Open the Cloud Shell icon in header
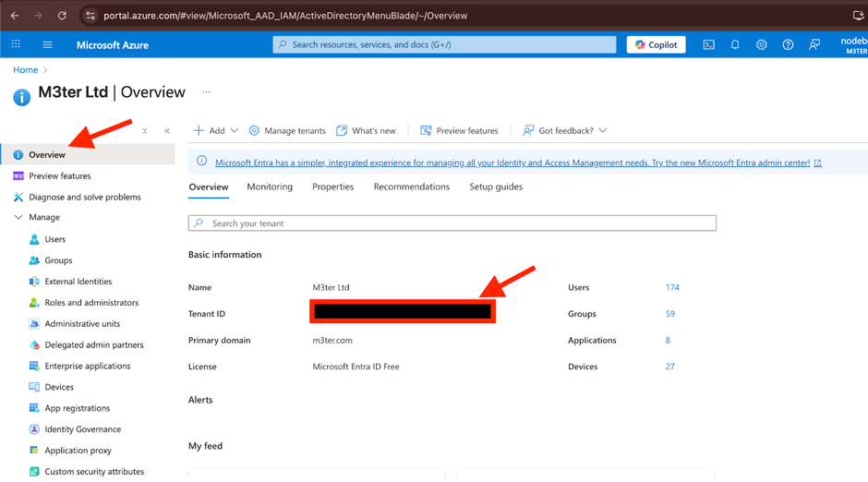The width and height of the screenshot is (868, 482). (x=708, y=44)
